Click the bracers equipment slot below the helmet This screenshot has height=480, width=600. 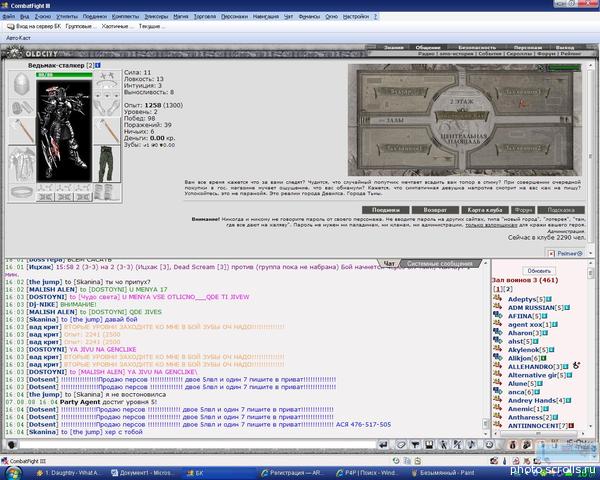(x=22, y=108)
